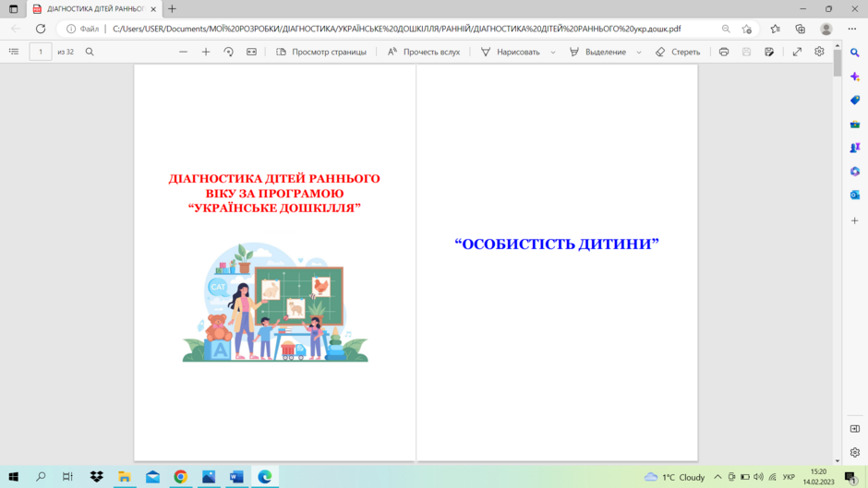Open Mail app from taskbar
The image size is (868, 488).
click(152, 476)
